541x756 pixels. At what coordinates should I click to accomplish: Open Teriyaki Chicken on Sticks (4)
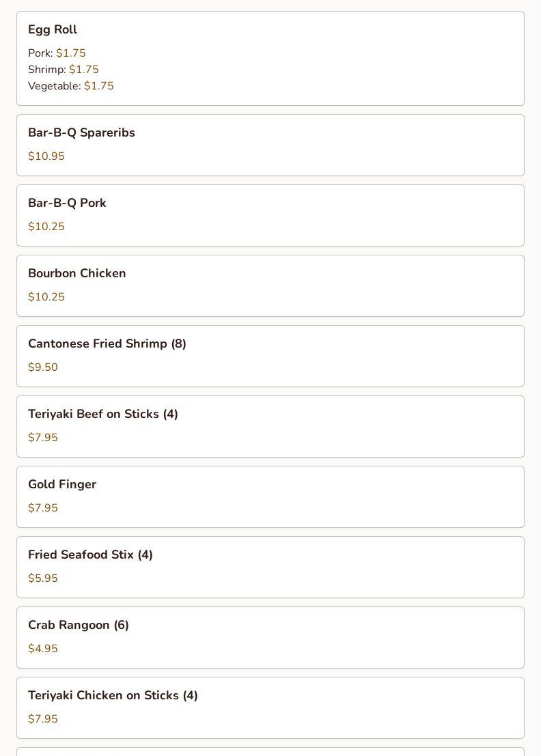coord(113,695)
